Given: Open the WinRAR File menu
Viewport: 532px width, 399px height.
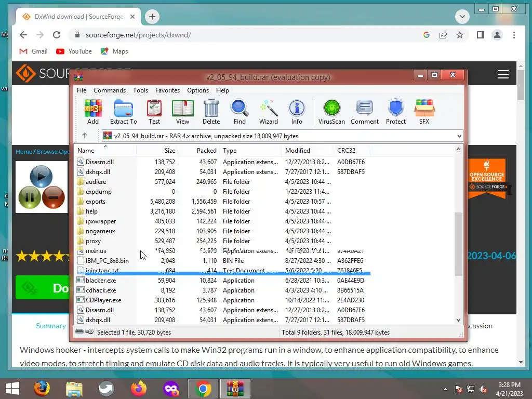Looking at the screenshot, I should pyautogui.click(x=82, y=90).
